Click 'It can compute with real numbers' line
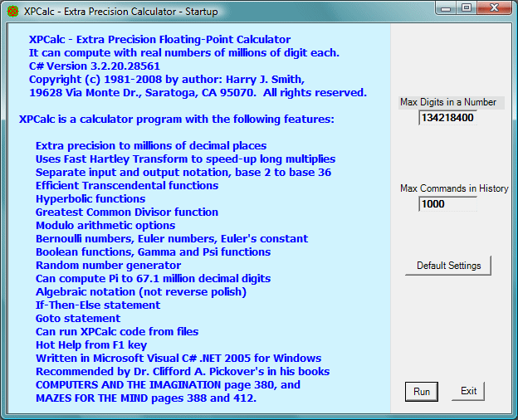The image size is (518, 420). pos(184,53)
